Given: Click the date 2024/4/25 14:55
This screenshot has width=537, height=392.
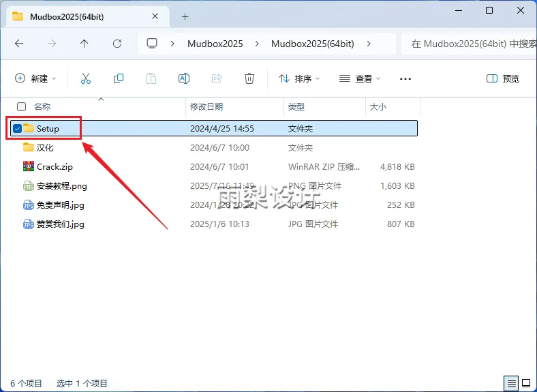Looking at the screenshot, I should click(222, 128).
